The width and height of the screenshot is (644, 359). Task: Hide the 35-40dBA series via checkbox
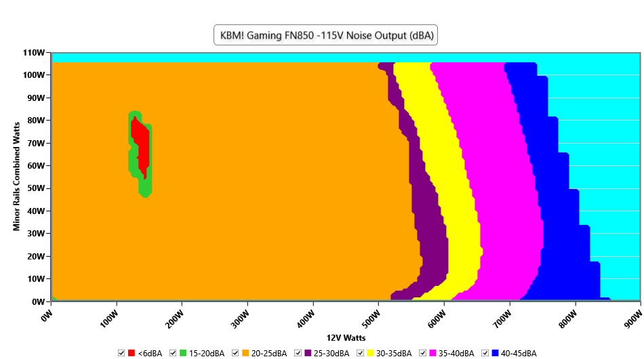(422, 353)
